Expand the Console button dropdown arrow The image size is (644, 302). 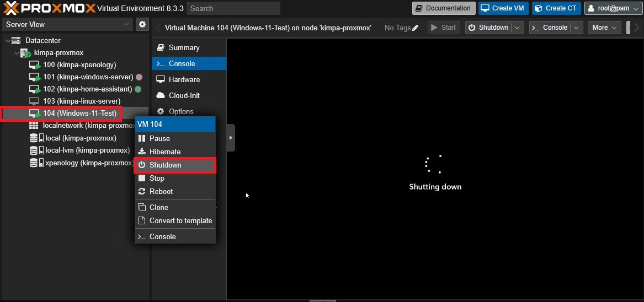tap(576, 28)
